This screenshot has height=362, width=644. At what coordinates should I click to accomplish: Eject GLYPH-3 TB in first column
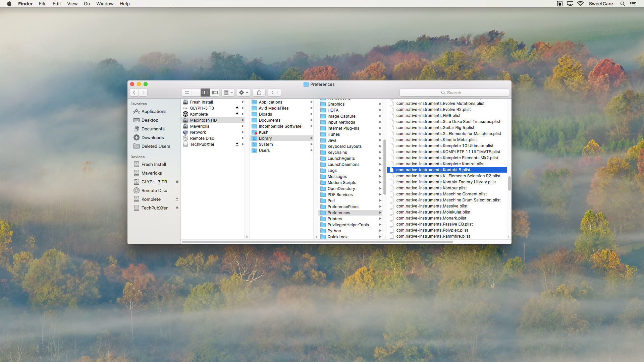click(237, 108)
